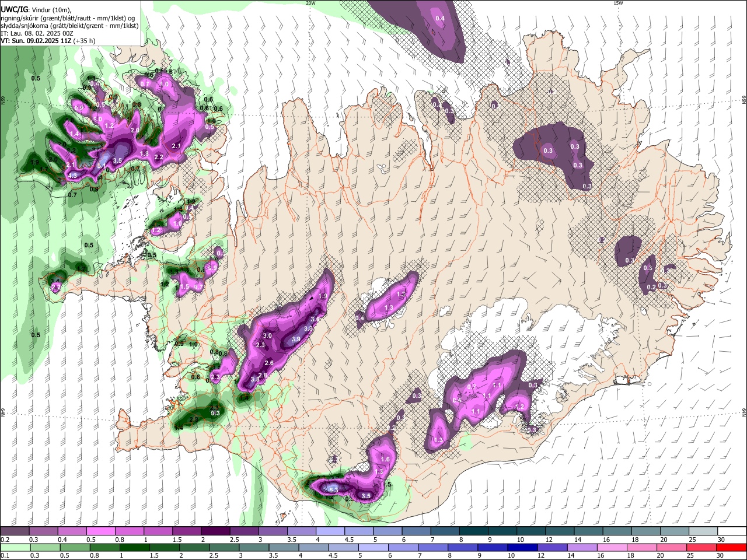Click the '2.6' precipitation value on the map

coord(269,363)
